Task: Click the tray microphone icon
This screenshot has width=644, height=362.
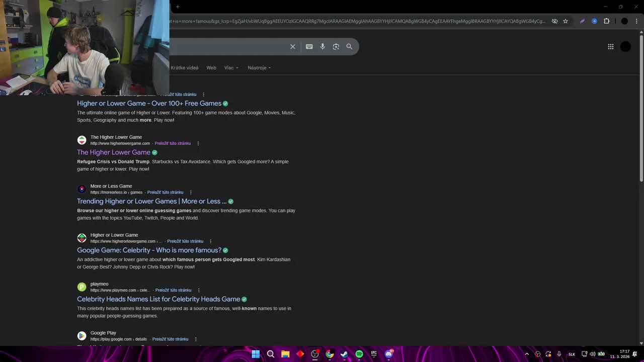Action: coord(559,354)
